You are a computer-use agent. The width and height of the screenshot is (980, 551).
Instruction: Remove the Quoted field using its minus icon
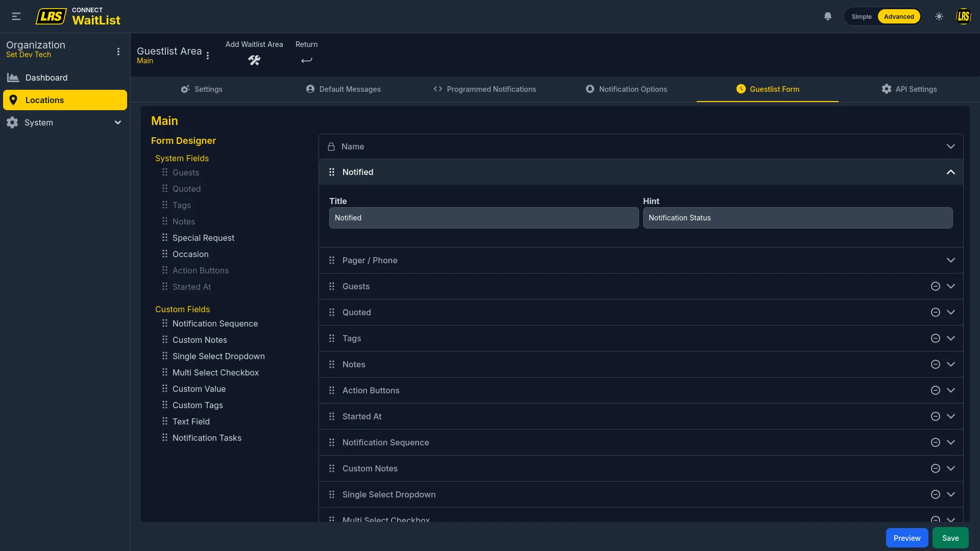point(936,312)
